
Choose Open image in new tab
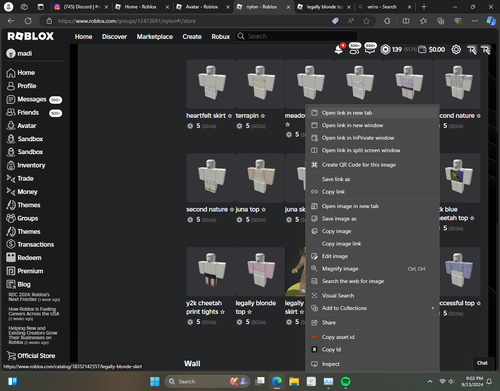point(372,206)
